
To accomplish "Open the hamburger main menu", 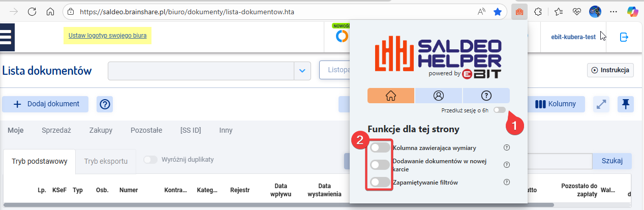I will pyautogui.click(x=7, y=37).
